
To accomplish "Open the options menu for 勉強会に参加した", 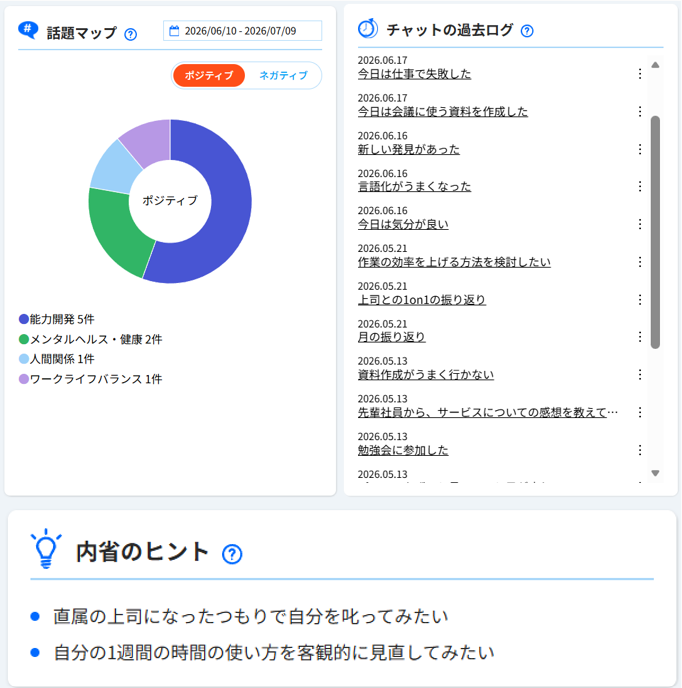I will 640,450.
